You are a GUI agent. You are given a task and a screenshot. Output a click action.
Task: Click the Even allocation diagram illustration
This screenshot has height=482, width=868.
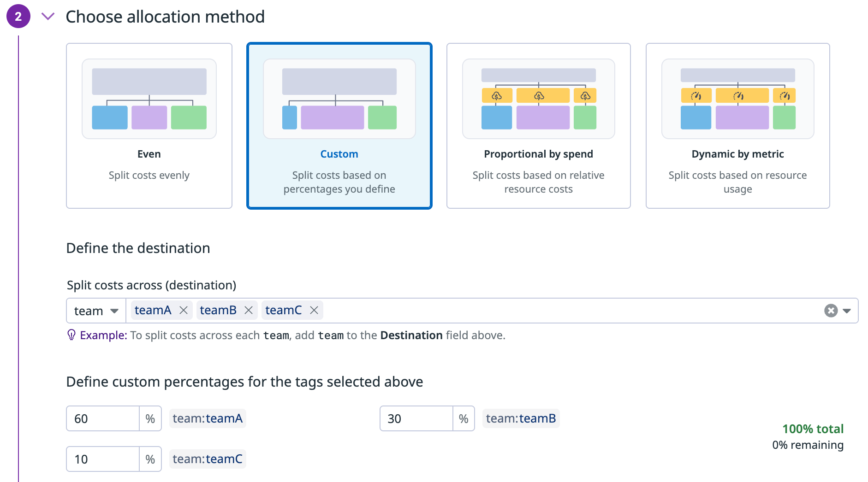tap(149, 99)
